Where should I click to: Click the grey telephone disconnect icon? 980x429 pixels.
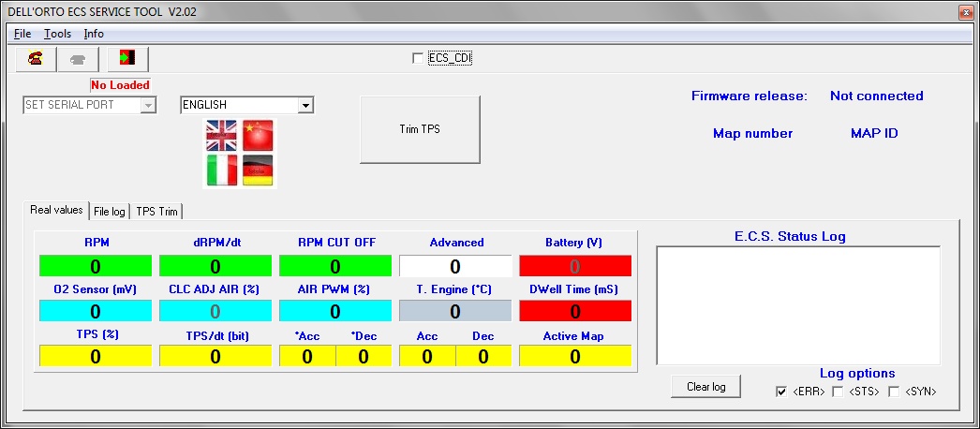(78, 59)
